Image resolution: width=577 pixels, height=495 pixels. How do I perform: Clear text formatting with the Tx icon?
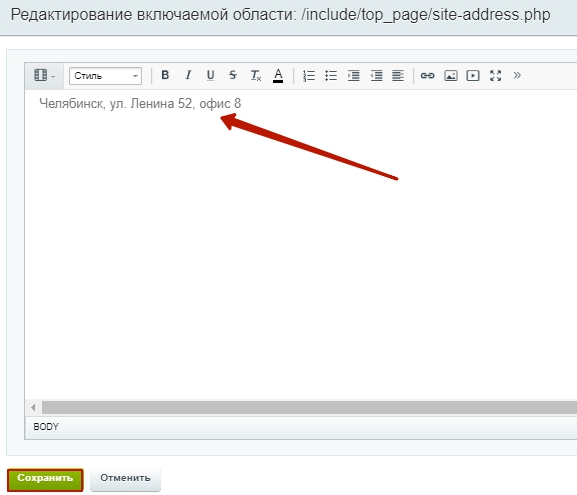[255, 75]
